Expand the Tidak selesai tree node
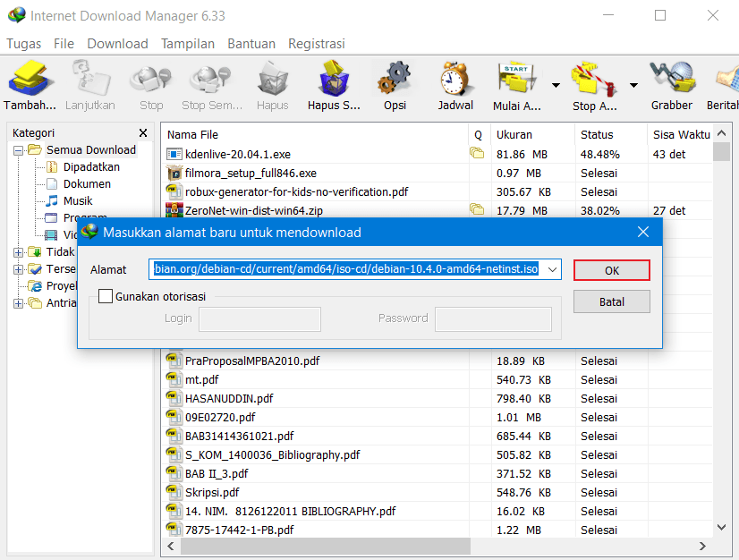739x560 pixels. [x=19, y=252]
